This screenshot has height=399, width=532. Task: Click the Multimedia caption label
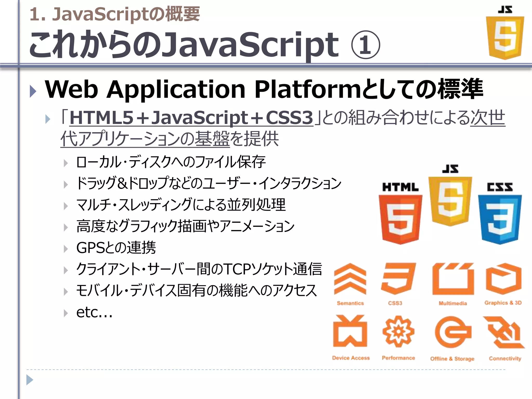click(x=453, y=303)
